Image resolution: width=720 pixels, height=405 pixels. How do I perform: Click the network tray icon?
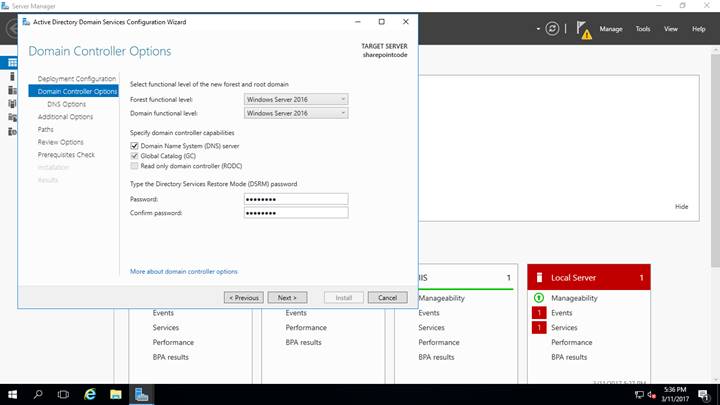[639, 394]
